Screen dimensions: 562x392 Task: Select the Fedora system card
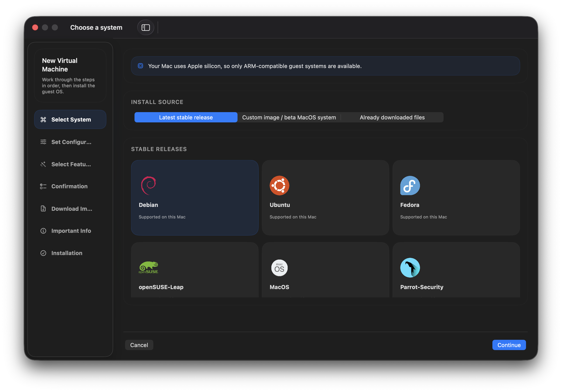point(456,197)
